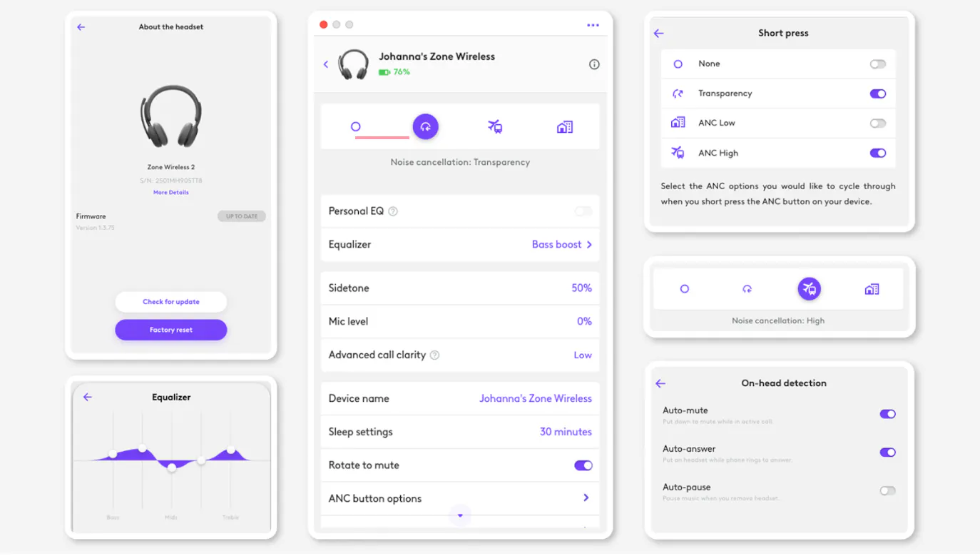The width and height of the screenshot is (980, 556).
Task: Select building icon in 'Noise cancellation: High' panel
Action: (872, 289)
